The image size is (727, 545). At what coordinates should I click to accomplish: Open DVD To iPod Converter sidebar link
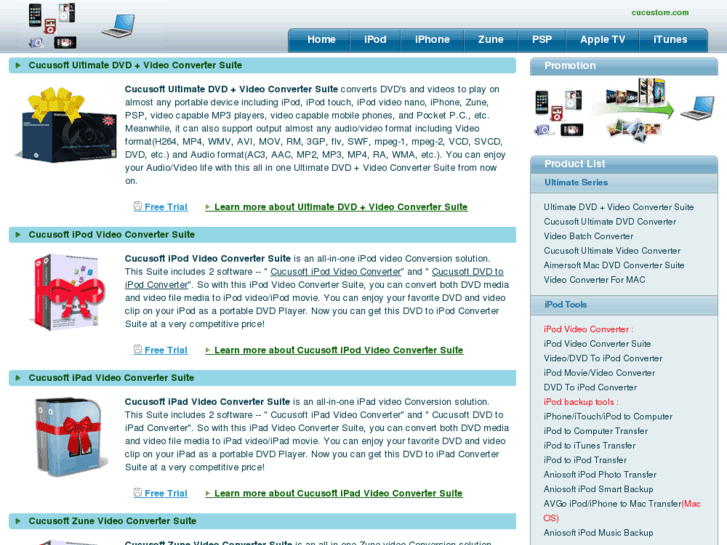[590, 387]
